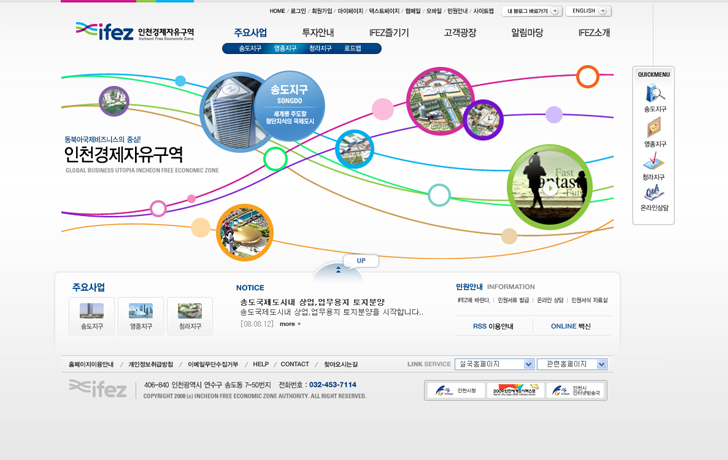Click ONLINE 백신
Viewport: 728px width, 460px height.
pyautogui.click(x=570, y=326)
